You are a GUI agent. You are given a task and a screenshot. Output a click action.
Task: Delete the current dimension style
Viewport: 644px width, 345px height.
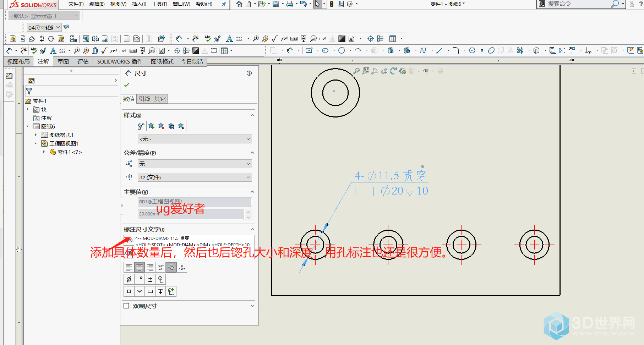point(161,126)
